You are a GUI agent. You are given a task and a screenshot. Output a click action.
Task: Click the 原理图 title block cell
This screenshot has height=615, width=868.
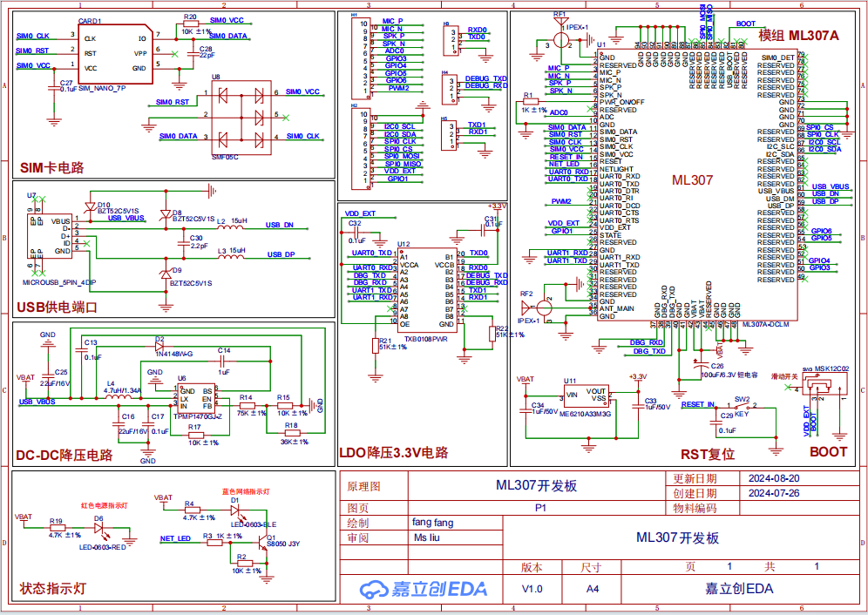coord(363,486)
